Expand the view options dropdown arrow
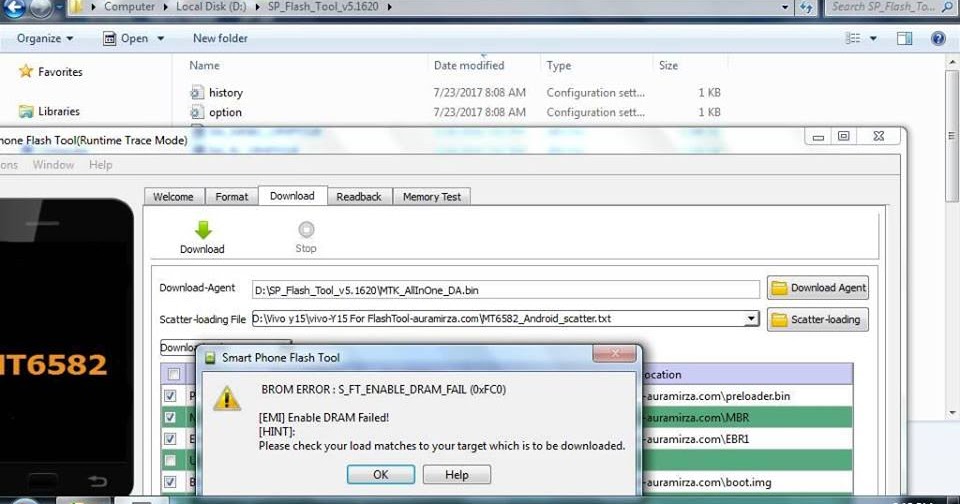This screenshot has height=504, width=960. tap(873, 39)
